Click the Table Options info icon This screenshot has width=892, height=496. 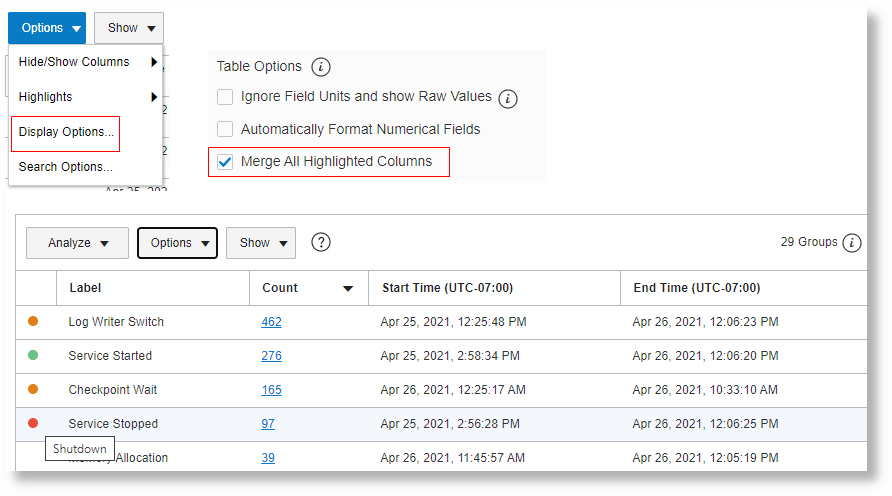320,67
